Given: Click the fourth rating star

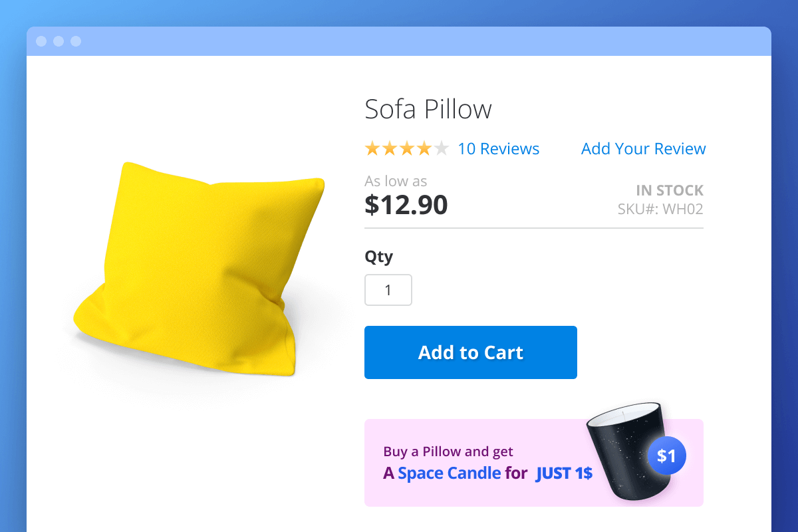Looking at the screenshot, I should pos(424,149).
